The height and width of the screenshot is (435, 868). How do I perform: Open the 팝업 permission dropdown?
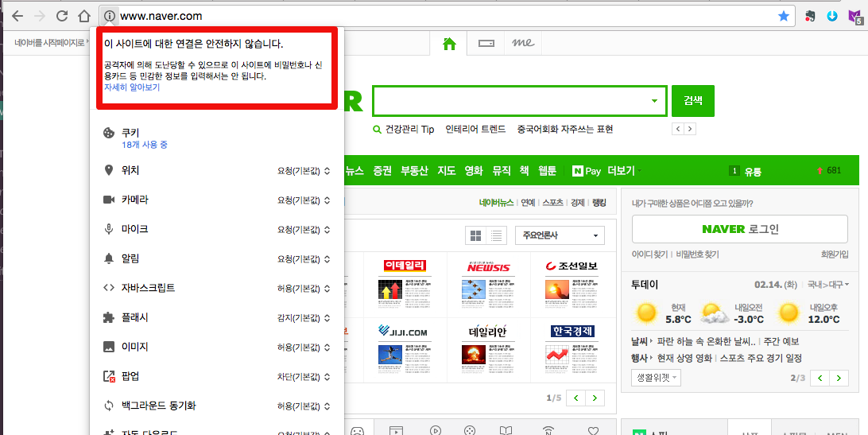pyautogui.click(x=304, y=377)
